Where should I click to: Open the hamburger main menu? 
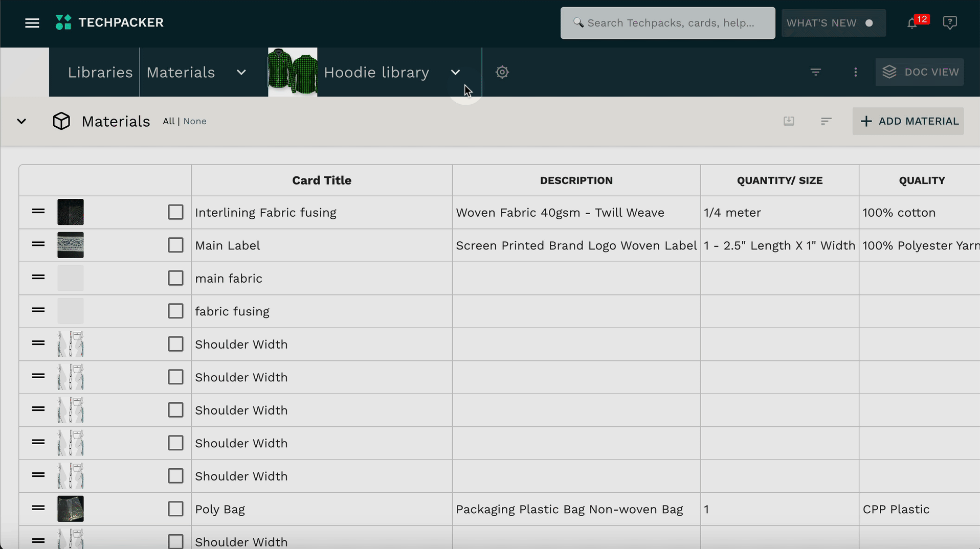(x=32, y=23)
